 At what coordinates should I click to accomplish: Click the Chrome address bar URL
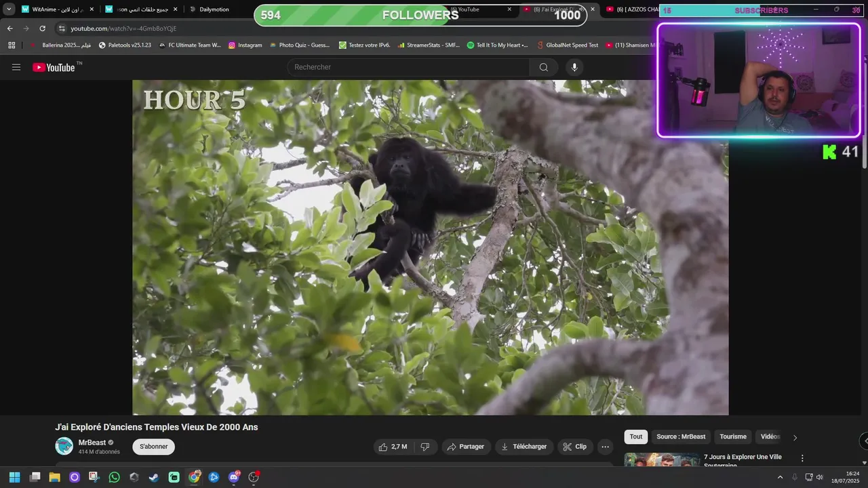(x=123, y=28)
